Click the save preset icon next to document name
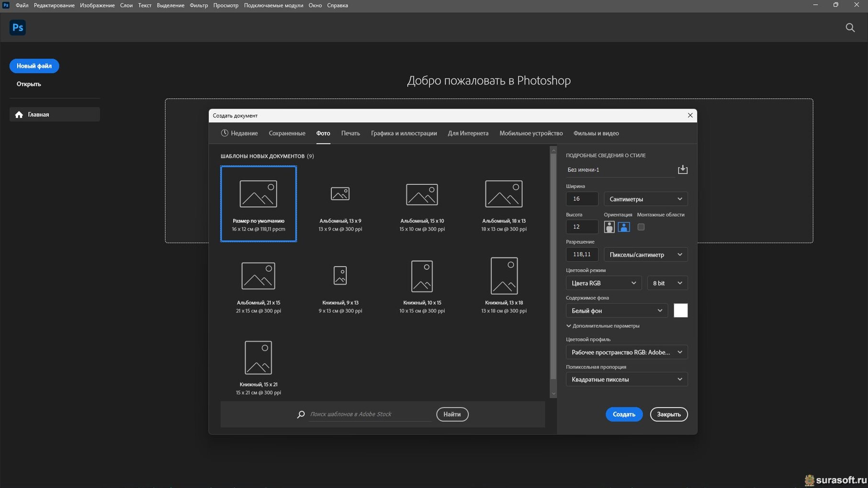Image resolution: width=868 pixels, height=488 pixels. 683,170
